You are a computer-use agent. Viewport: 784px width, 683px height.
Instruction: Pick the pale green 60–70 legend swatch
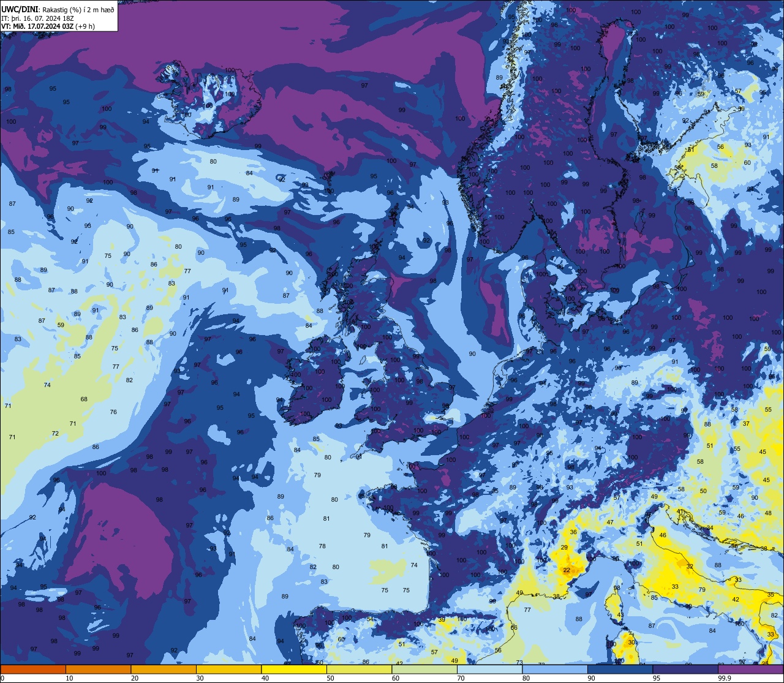pyautogui.click(x=424, y=669)
